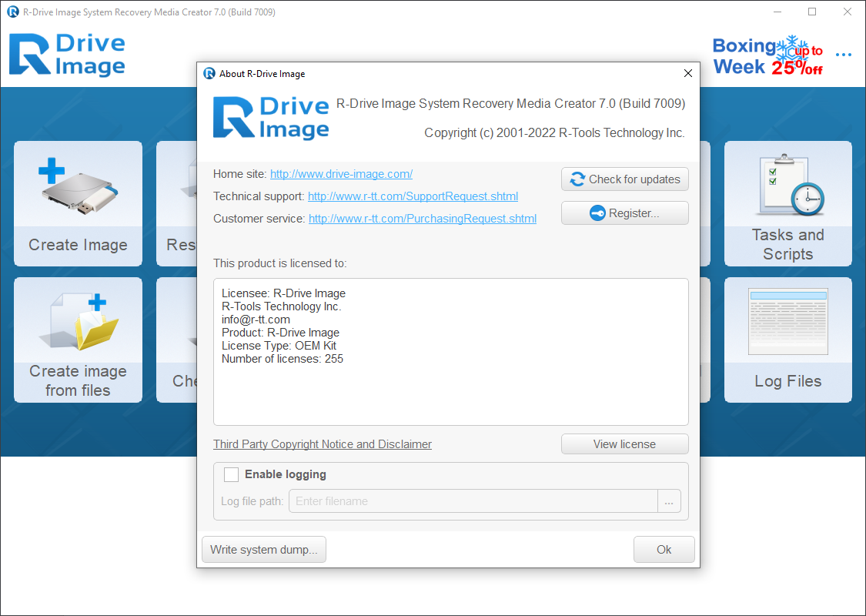Open the Home site drive-image.com link
Viewport: 866px width, 616px height.
pyautogui.click(x=341, y=174)
